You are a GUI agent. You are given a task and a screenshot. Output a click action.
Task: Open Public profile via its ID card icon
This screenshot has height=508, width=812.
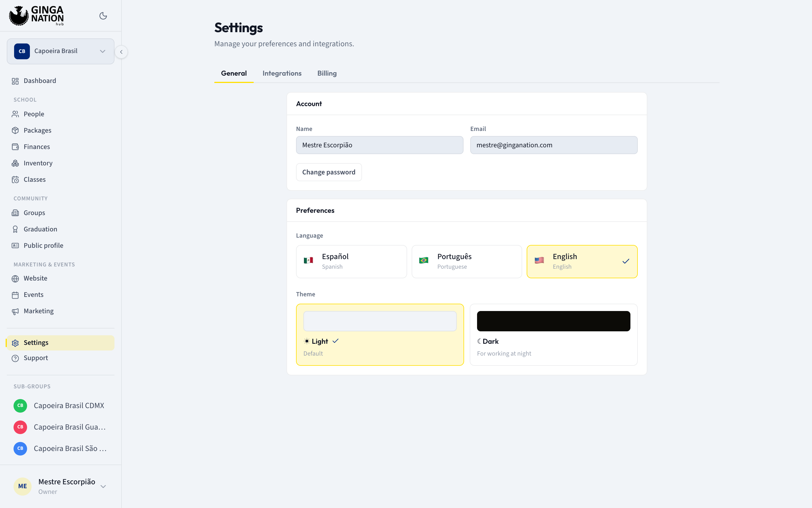tap(15, 246)
